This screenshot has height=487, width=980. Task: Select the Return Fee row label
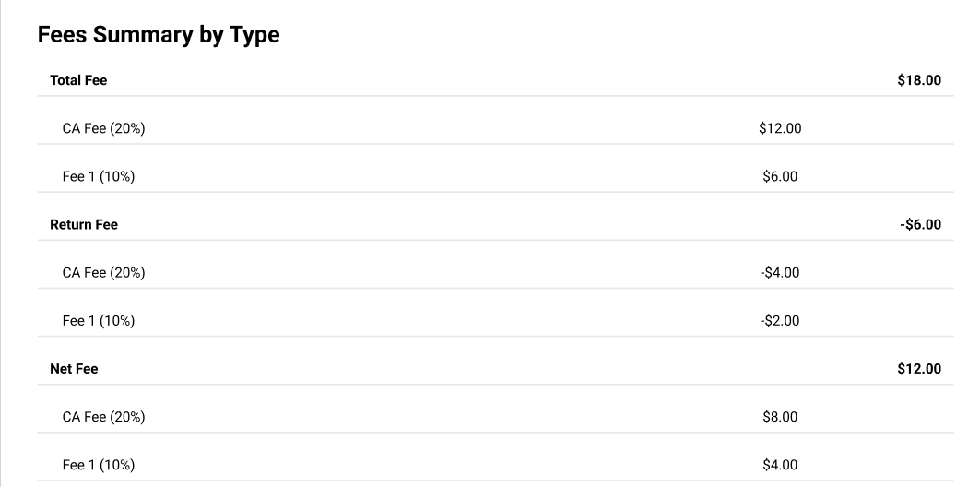[84, 224]
